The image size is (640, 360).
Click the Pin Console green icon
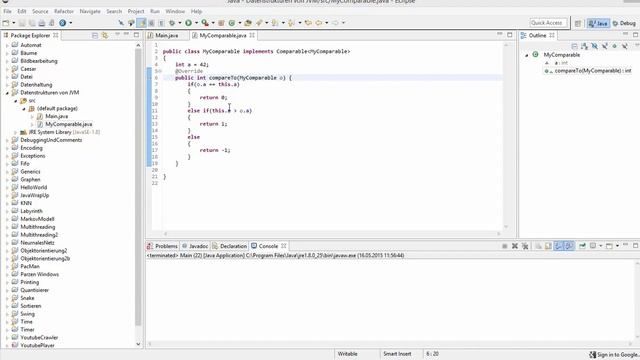click(582, 246)
